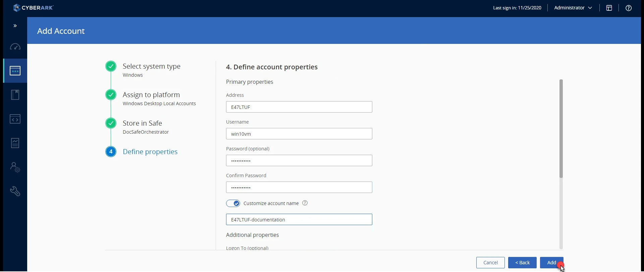
Task: Open the Reports chart icon in sidebar
Action: tap(15, 143)
